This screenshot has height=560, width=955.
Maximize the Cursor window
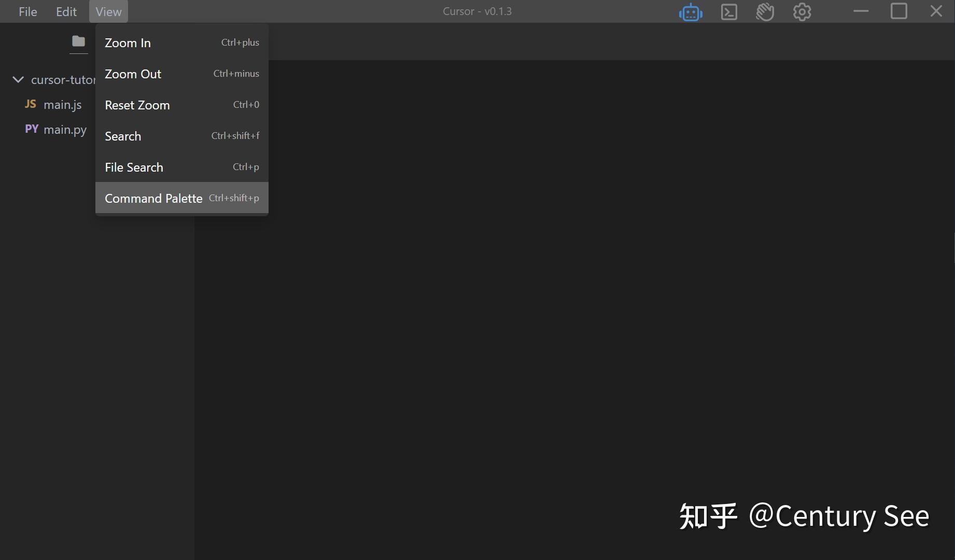point(898,11)
